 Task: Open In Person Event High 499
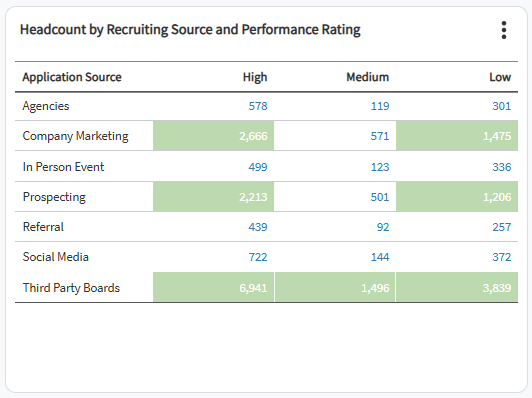click(258, 167)
